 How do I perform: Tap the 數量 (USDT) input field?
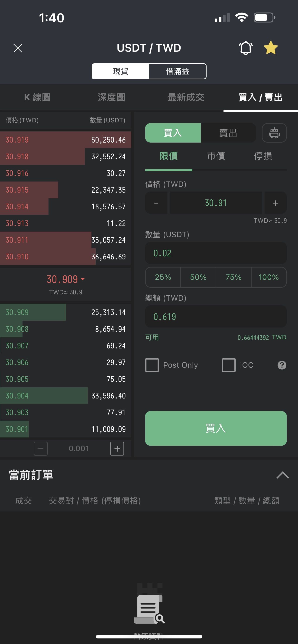[x=216, y=253]
